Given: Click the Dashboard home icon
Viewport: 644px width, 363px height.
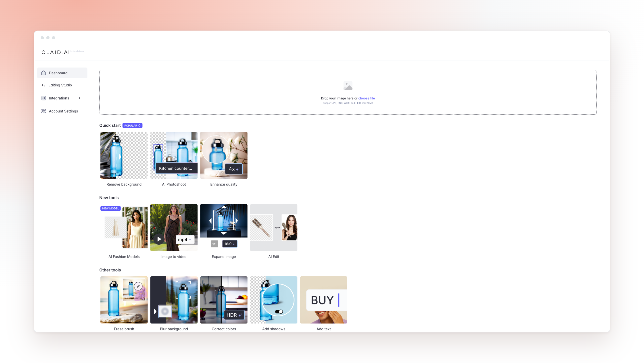Looking at the screenshot, I should point(43,73).
